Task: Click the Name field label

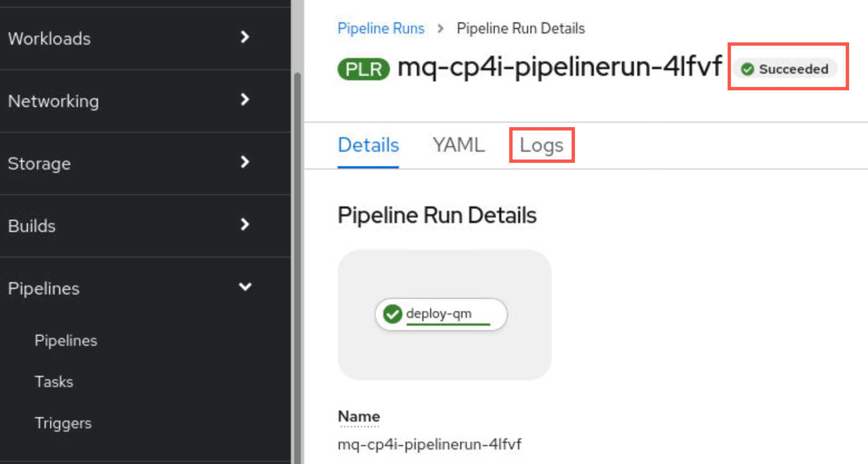Action: pyautogui.click(x=359, y=417)
